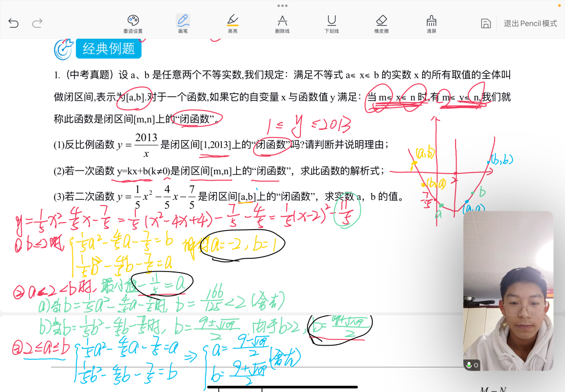Tap the bottom home indicator bar
This screenshot has width=565, height=392.
pos(282,387)
